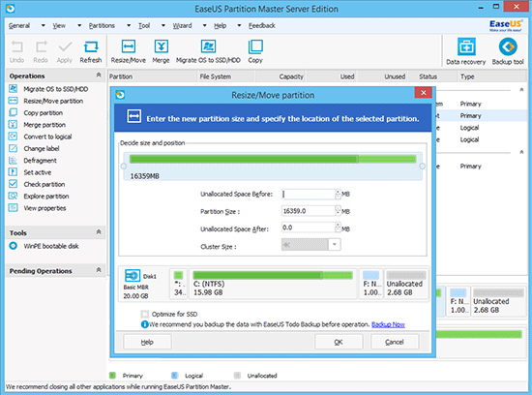Screen dimensions: 532x395
Task: Collapse the Operations panel section
Action: coord(99,75)
